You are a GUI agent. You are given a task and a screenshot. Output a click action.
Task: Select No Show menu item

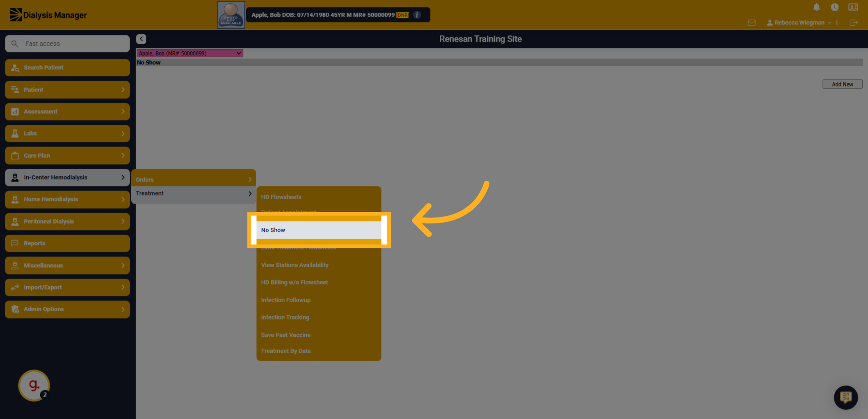(319, 230)
